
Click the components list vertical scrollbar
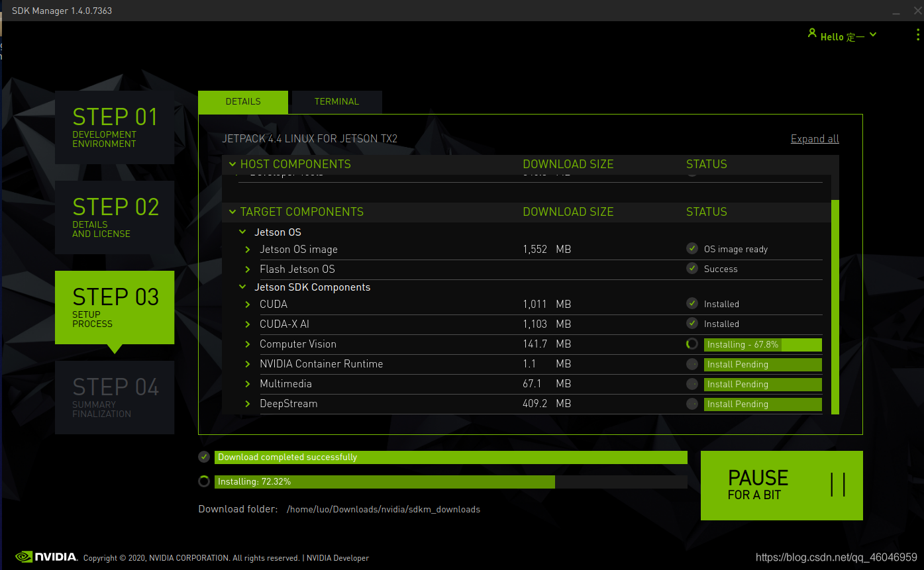tap(835, 307)
